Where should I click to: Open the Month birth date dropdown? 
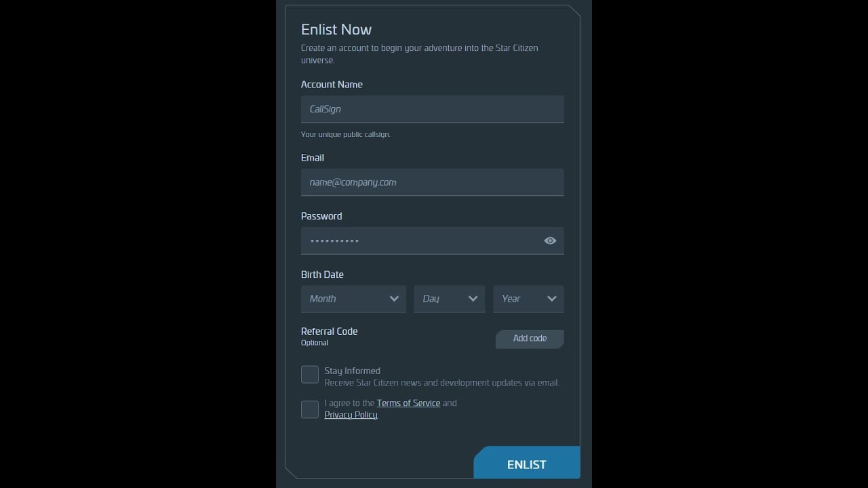(x=353, y=299)
